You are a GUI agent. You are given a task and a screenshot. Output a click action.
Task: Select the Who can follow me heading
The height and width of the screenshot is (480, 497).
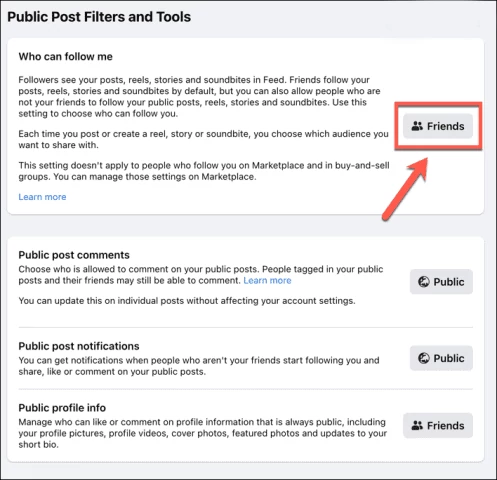(66, 56)
